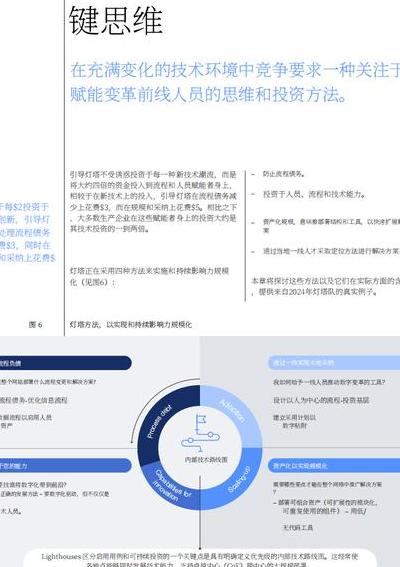Click the bullet "防止流程债务"
The width and height of the screenshot is (400, 567).
click(x=283, y=174)
